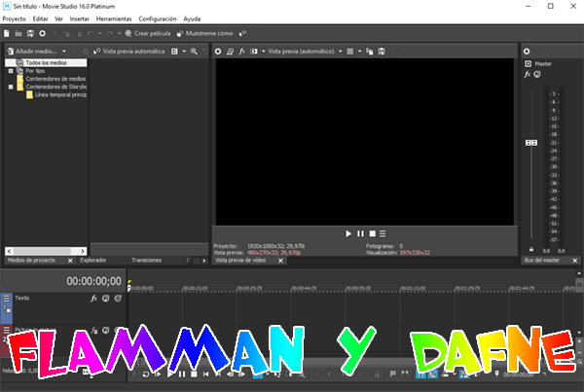Open project properties gear in the main toolbar
This screenshot has height=392, width=584.
point(43,33)
